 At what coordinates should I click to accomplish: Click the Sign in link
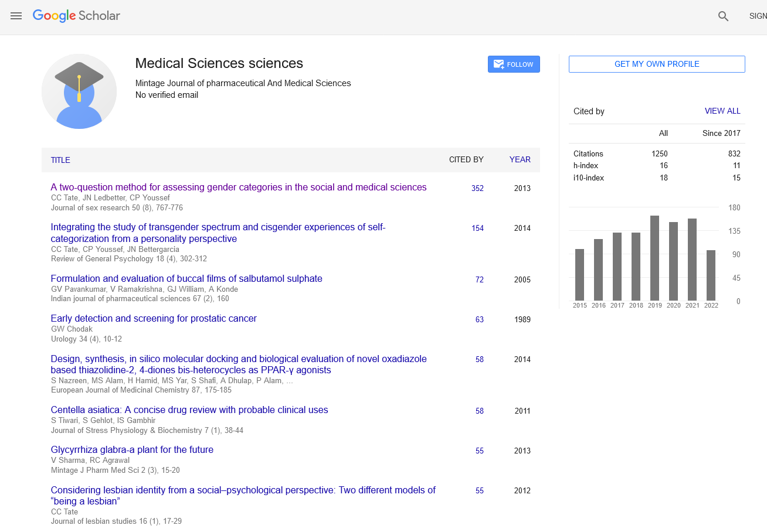[x=758, y=16]
